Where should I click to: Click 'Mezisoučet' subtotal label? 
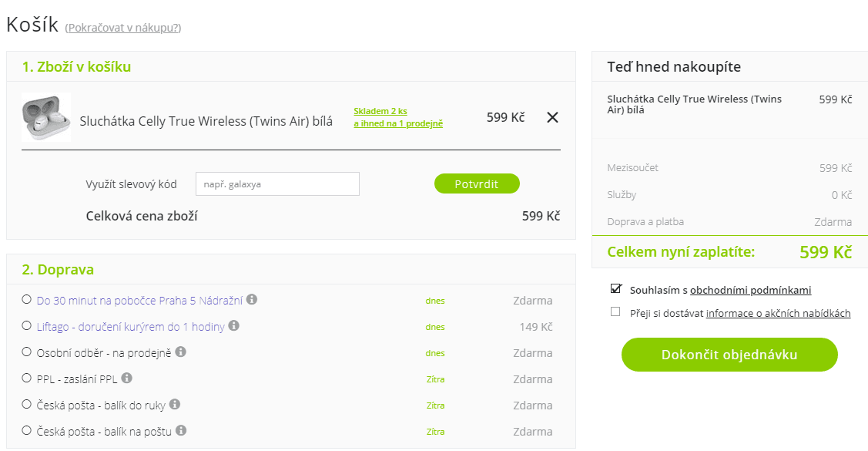coord(633,168)
